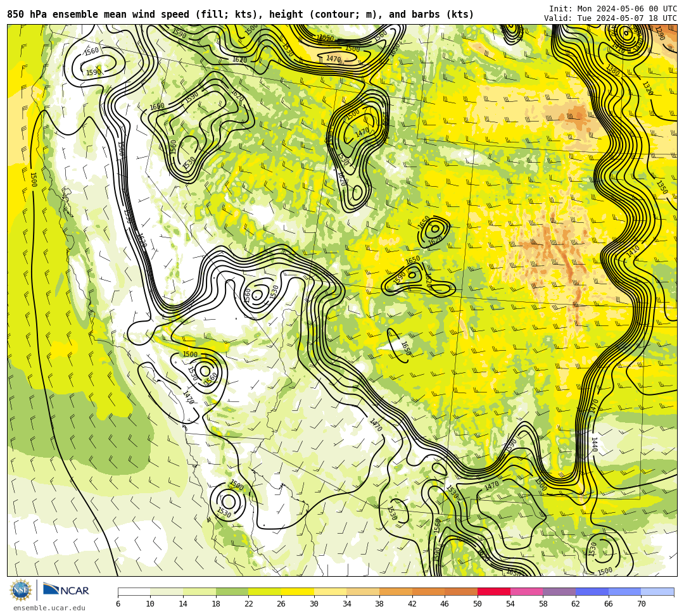Click the 18-22 kts green color swatch
684x616 pixels.
232,591
